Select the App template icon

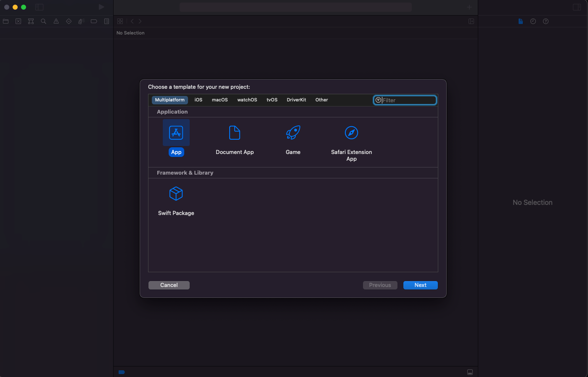pyautogui.click(x=176, y=133)
